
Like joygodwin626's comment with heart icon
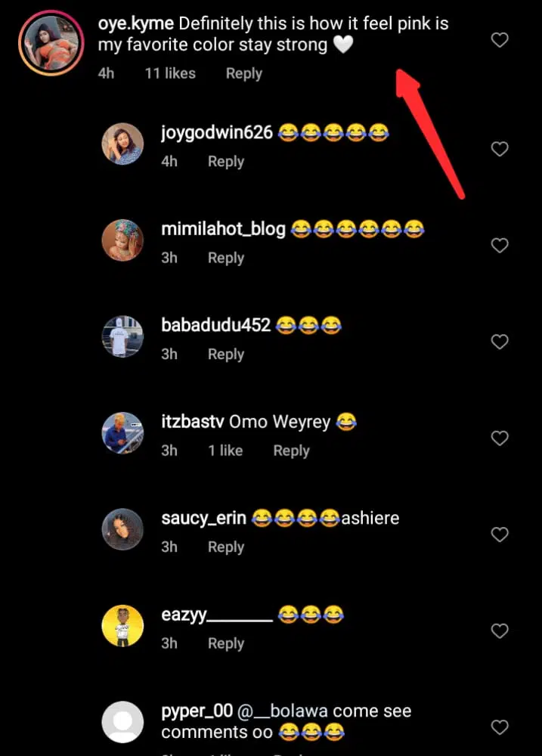pos(500,150)
